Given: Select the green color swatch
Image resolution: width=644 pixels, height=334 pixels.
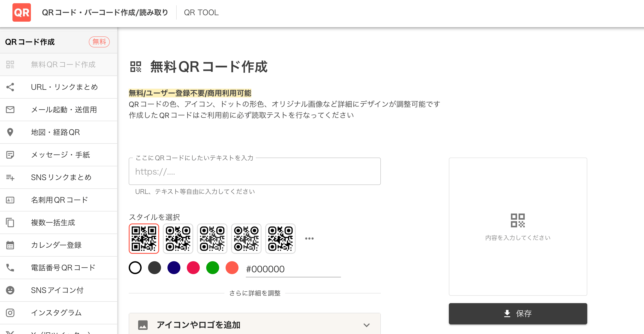Looking at the screenshot, I should coord(212,268).
